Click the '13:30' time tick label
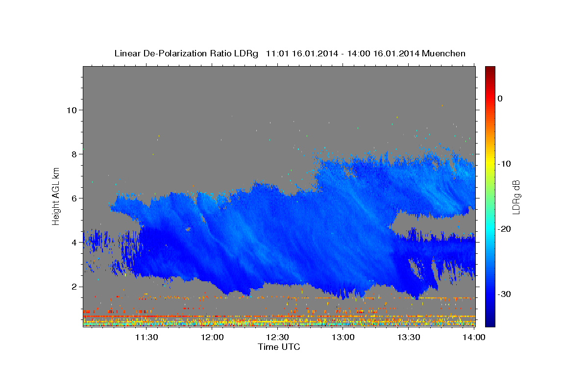Screen dimensions: 588x392 [408, 337]
